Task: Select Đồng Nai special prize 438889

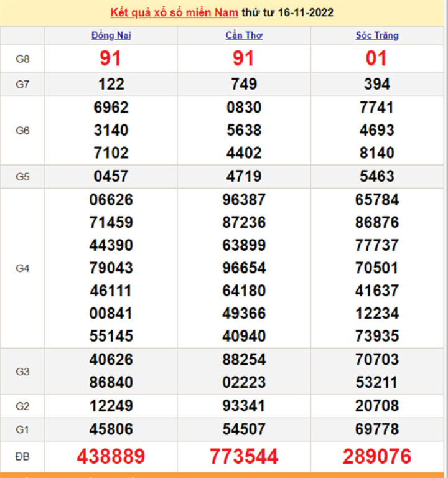Action: pyautogui.click(x=111, y=456)
